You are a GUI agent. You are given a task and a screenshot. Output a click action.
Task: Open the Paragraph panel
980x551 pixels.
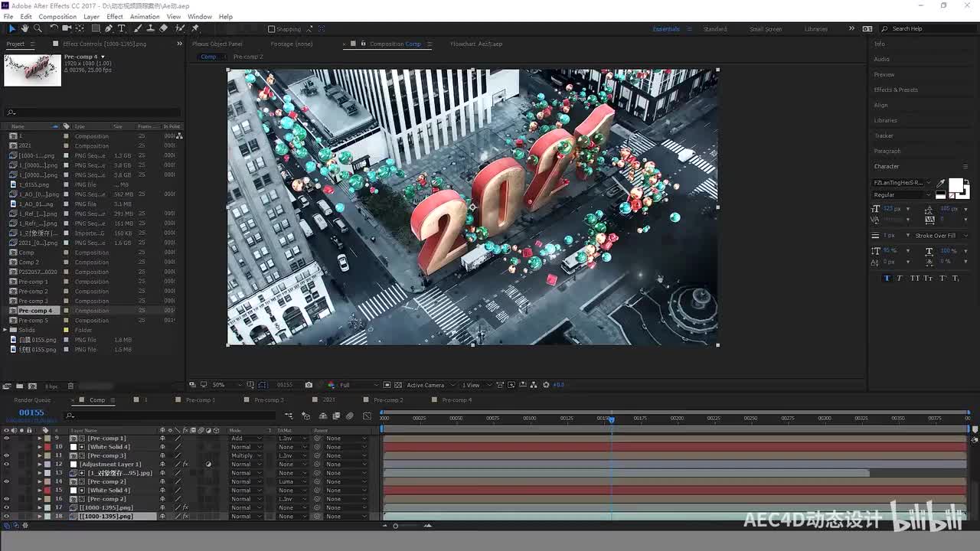click(x=887, y=151)
